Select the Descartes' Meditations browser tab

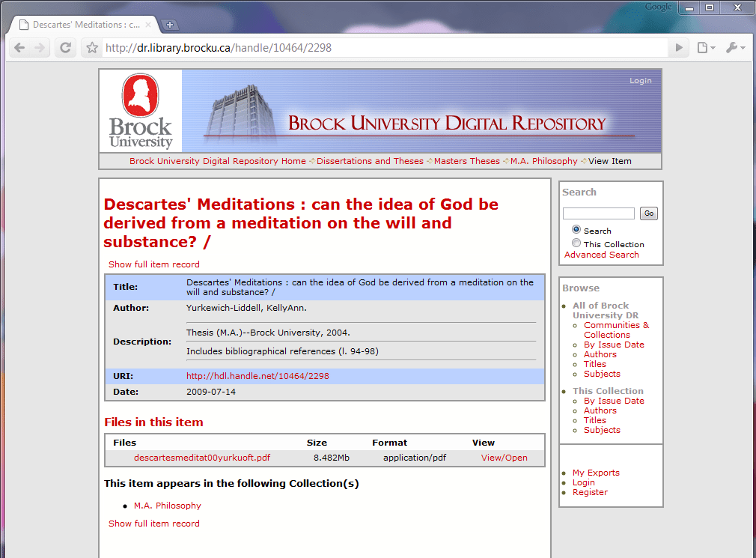pos(85,25)
